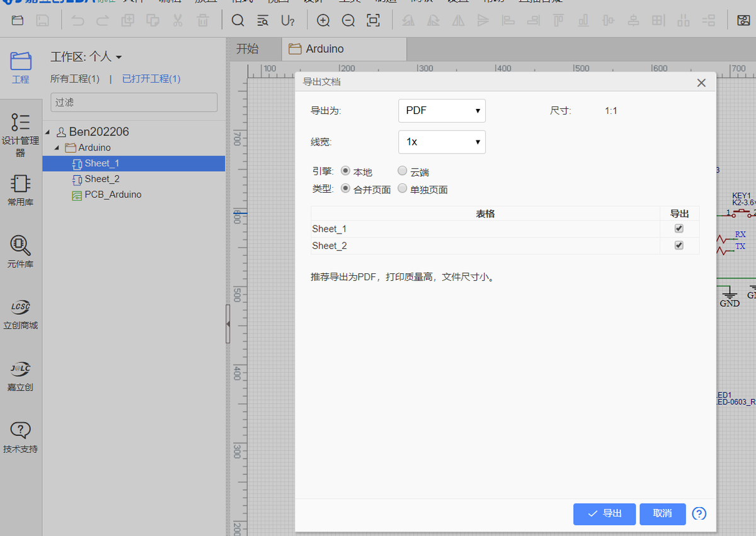
Task: Uncheck the Sheet_1 export checkbox
Action: (679, 229)
